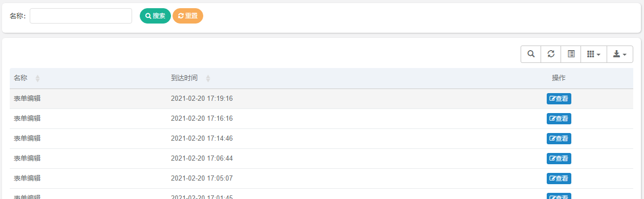This screenshot has height=199, width=644.
Task: View the record from 17:14:46
Action: coord(559,139)
